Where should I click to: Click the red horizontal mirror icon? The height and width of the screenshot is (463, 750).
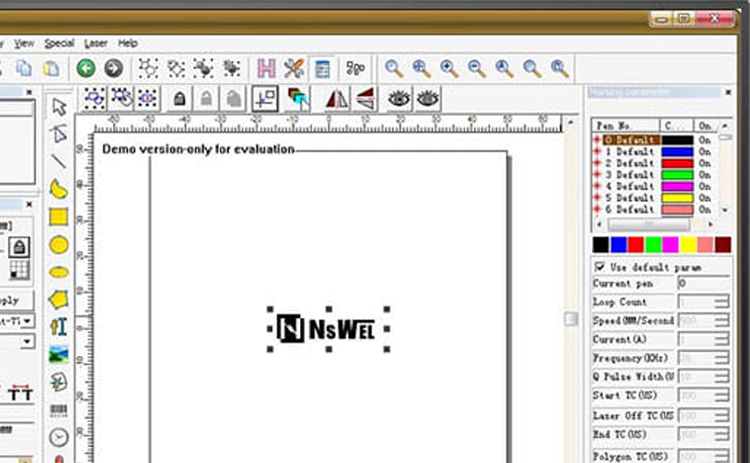[337, 99]
